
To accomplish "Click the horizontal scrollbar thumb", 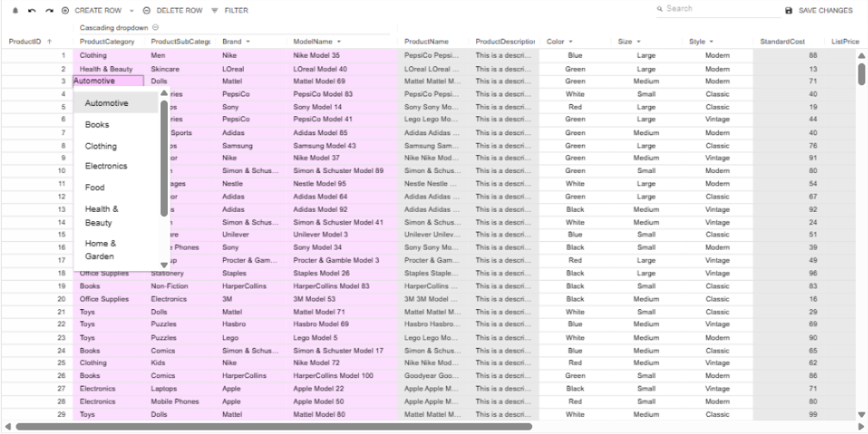I will click(274, 427).
